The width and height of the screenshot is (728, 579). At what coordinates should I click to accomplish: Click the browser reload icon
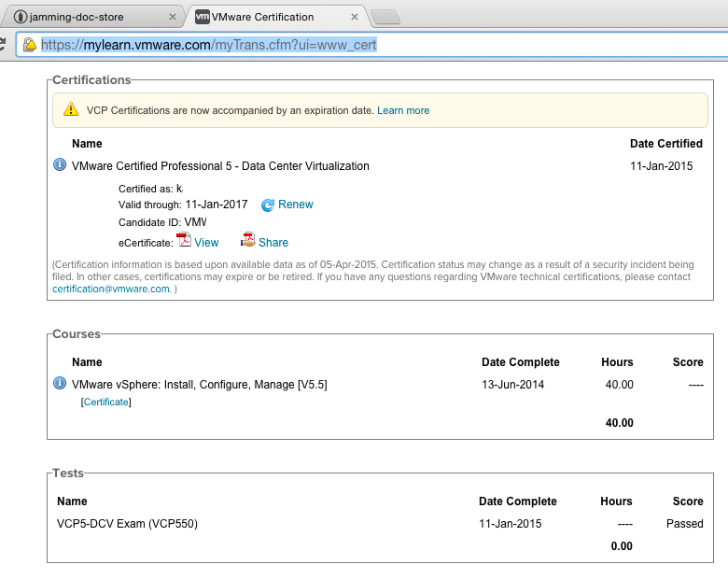pyautogui.click(x=2, y=45)
